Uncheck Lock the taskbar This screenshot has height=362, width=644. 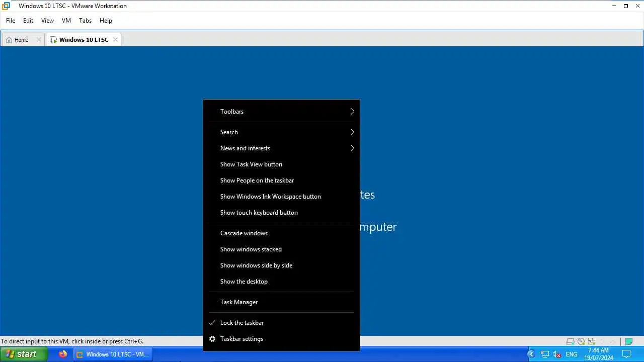281,323
